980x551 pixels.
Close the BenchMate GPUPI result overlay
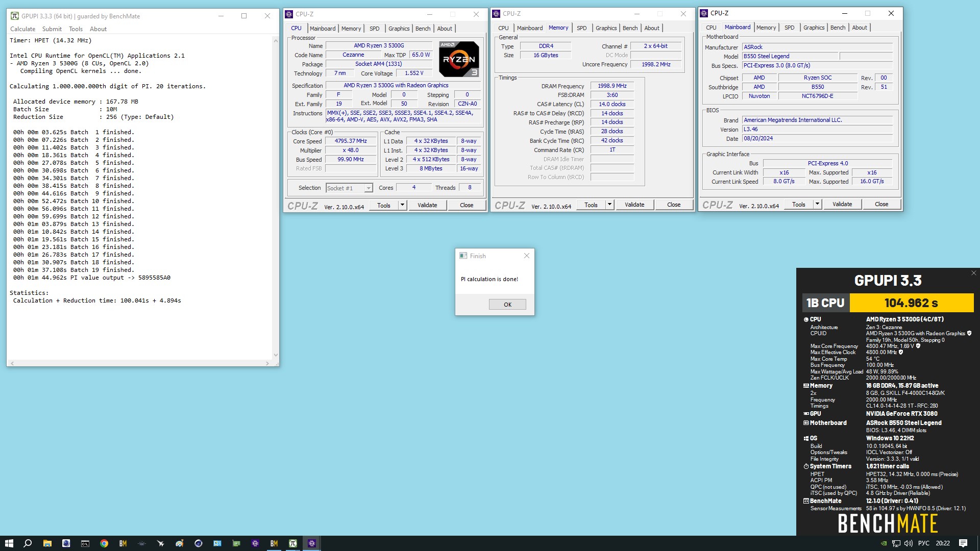[973, 273]
